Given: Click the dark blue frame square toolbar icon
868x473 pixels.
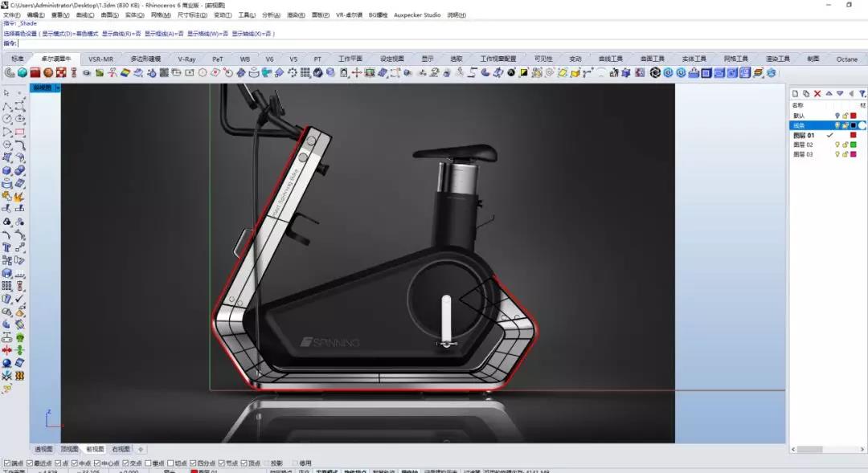Looking at the screenshot, I should point(706,72).
